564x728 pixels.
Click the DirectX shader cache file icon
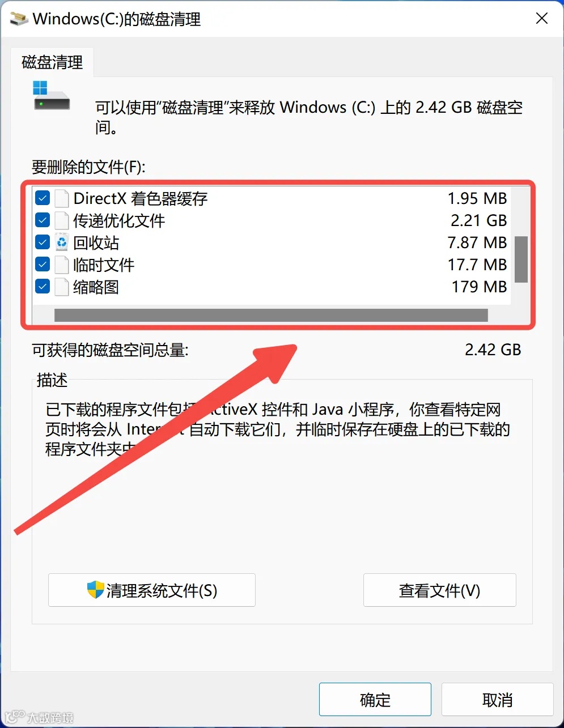point(61,198)
